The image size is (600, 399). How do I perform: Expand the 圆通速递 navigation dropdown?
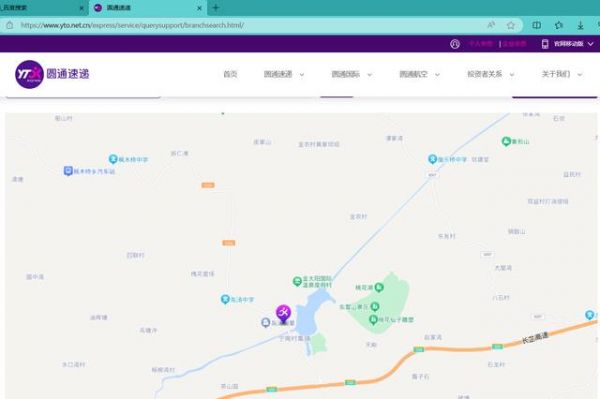(x=284, y=74)
